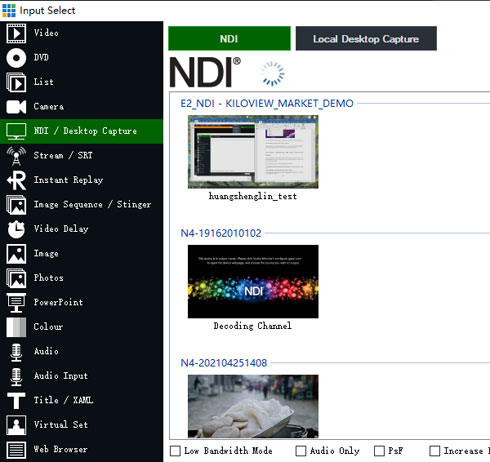The width and height of the screenshot is (490, 462).
Task: Toggle the Audio Only checkbox
Action: coord(301,451)
